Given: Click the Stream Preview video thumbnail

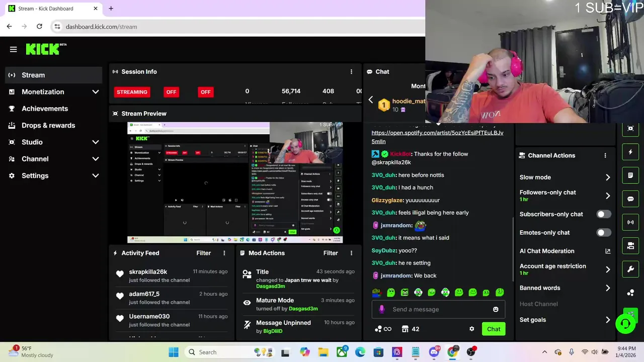Looking at the screenshot, I should coord(235,183).
